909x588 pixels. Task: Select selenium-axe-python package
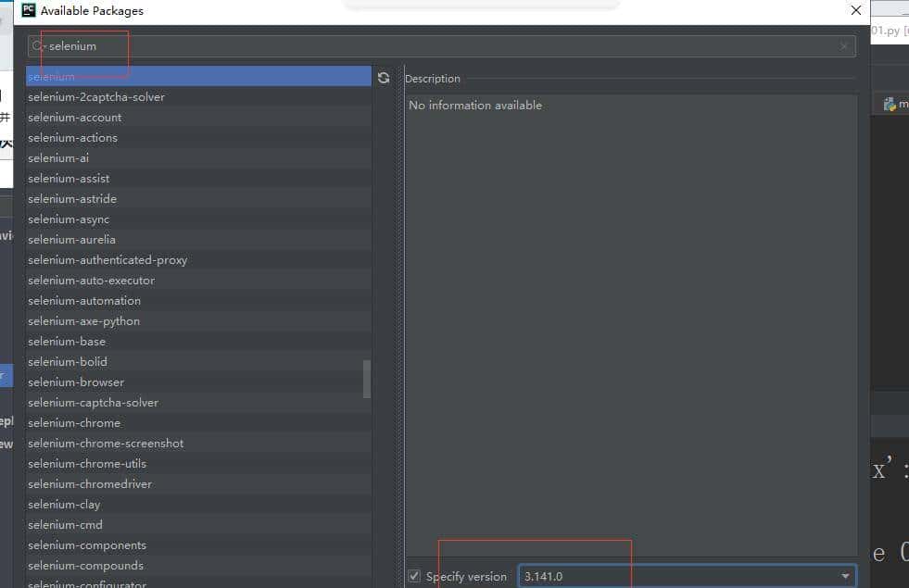[x=83, y=321]
